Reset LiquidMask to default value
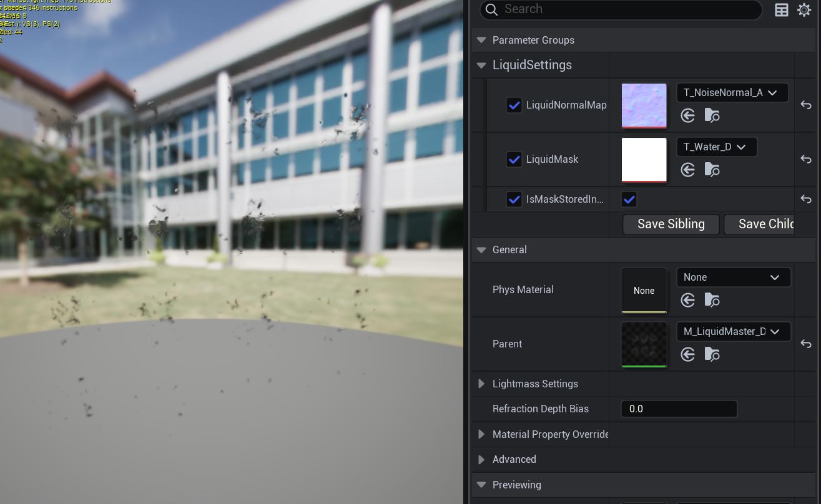Screen dimensions: 821x504 pos(806,160)
